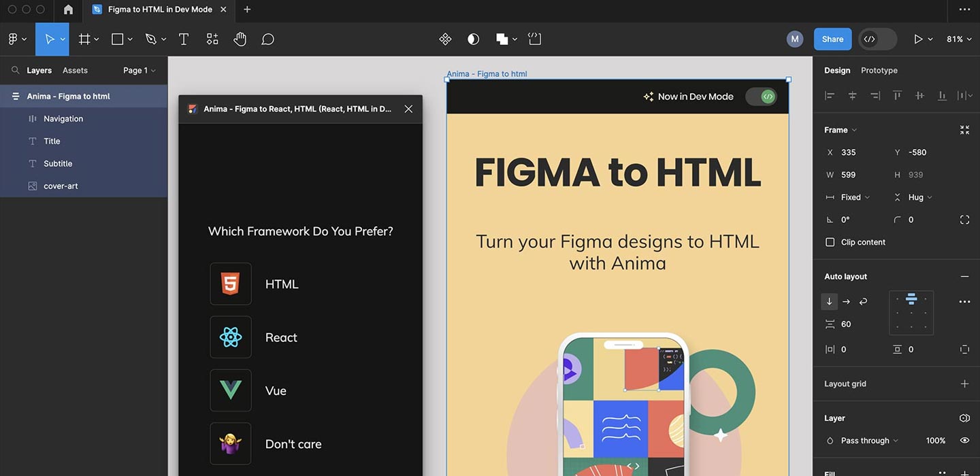Toggle layer visibility in the Layer section

tap(964, 440)
